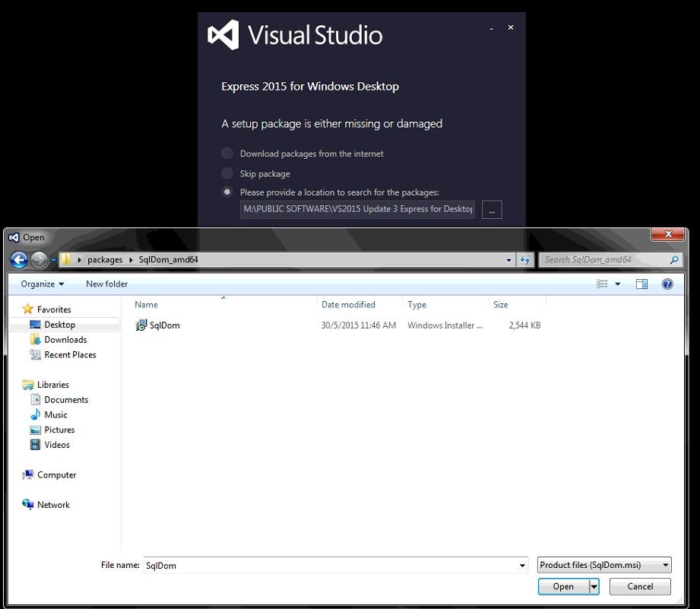The image size is (700, 609).
Task: Open the Music library
Action: pos(55,415)
